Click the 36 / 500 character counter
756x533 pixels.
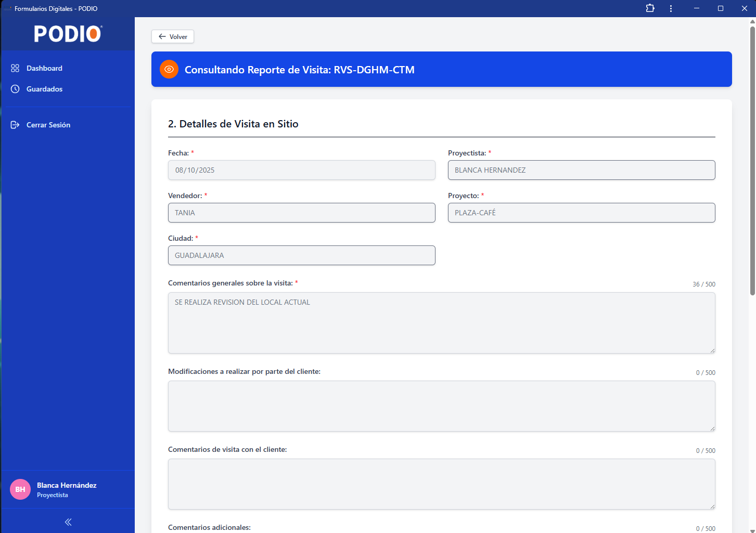704,284
